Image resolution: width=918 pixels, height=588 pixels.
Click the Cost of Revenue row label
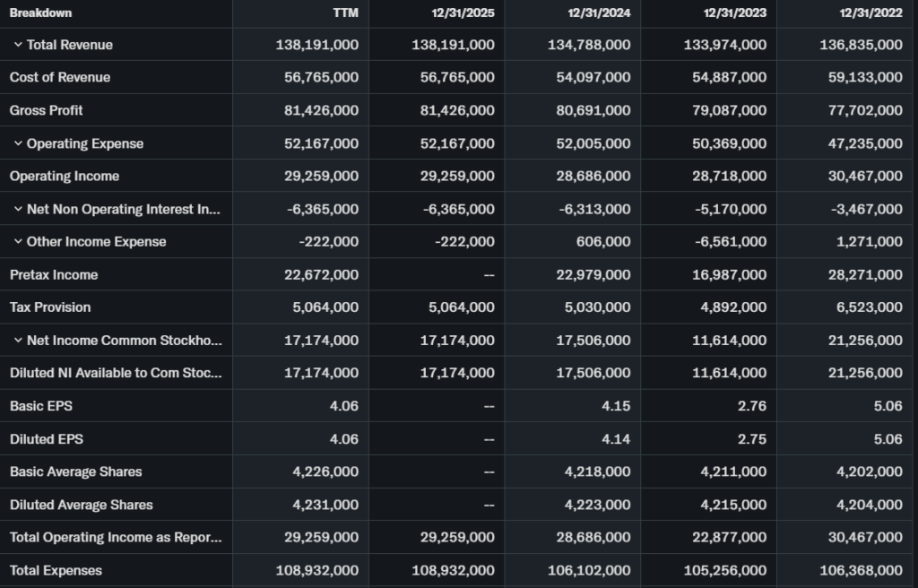[x=60, y=77]
